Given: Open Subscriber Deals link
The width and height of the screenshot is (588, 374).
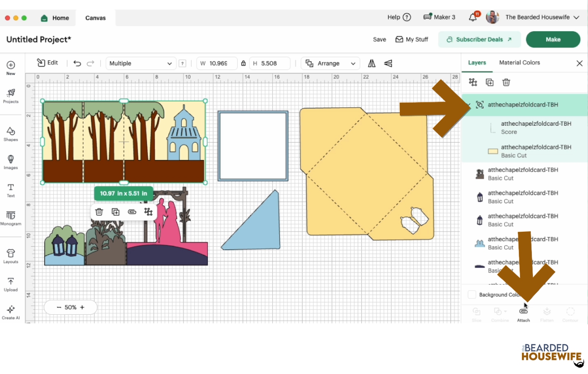Looking at the screenshot, I should pyautogui.click(x=479, y=39).
